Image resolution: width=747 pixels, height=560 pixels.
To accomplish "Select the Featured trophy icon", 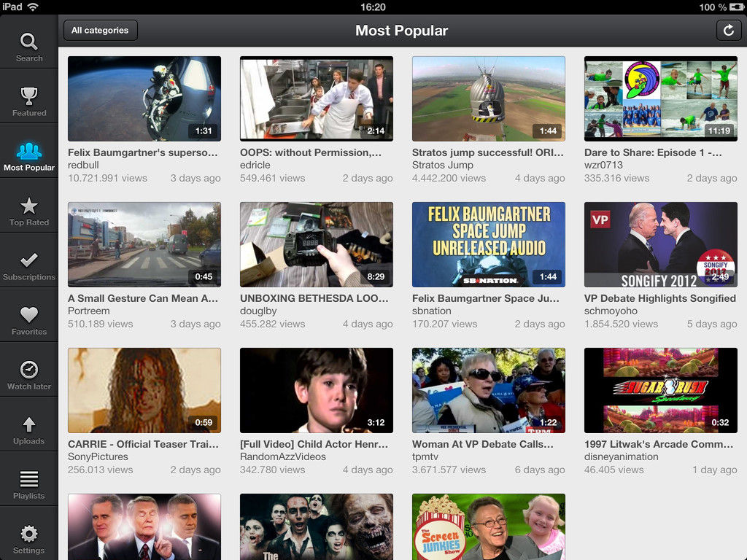I will [x=29, y=96].
